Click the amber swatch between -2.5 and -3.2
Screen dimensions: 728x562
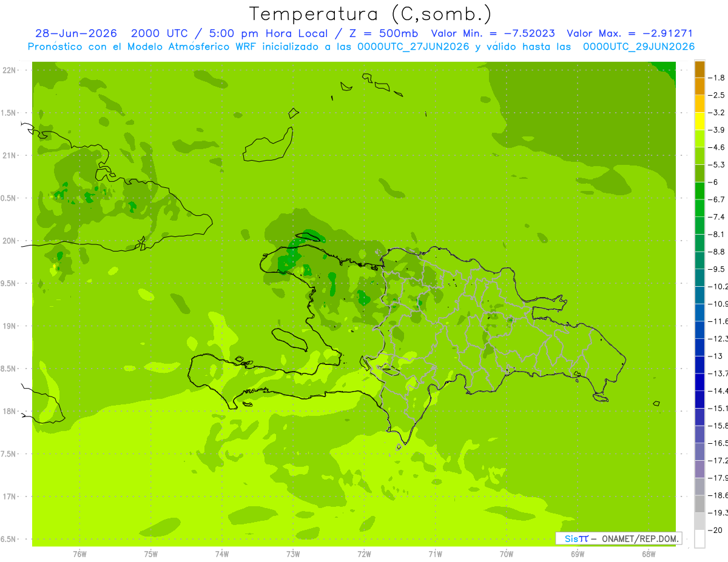tap(699, 104)
